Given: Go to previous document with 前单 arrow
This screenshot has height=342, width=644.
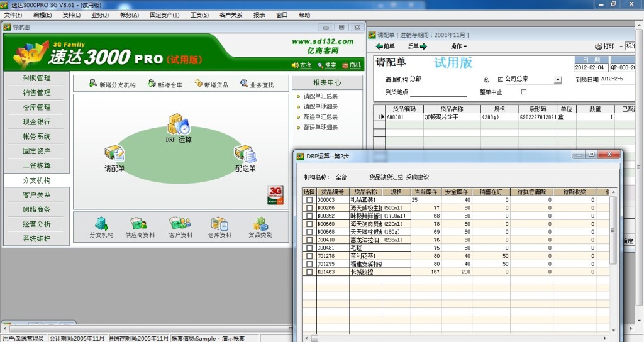Looking at the screenshot, I should 379,47.
